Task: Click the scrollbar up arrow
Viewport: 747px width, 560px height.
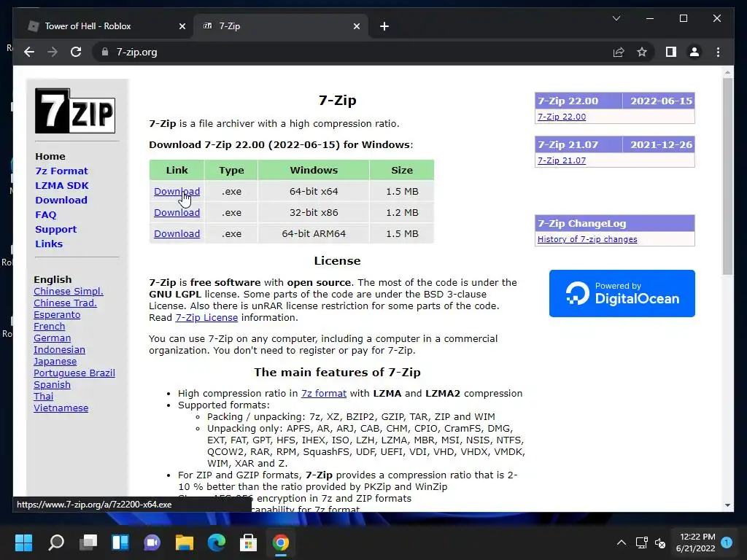Action: (727, 72)
